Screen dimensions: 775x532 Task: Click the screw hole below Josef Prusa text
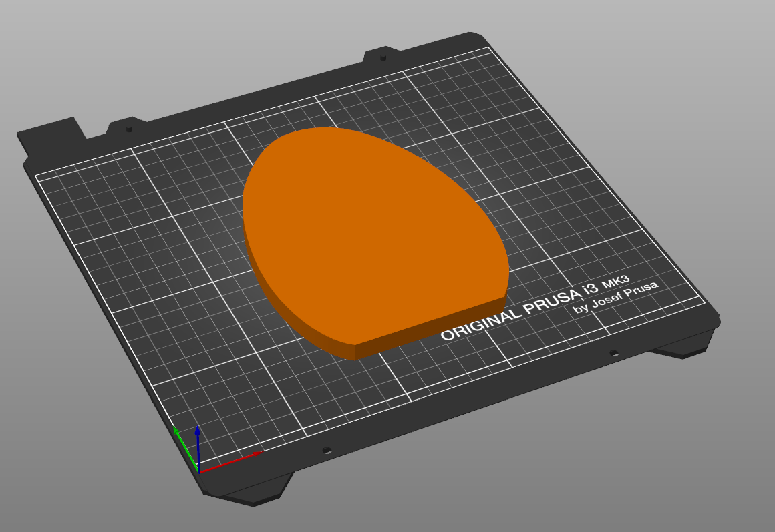point(614,352)
